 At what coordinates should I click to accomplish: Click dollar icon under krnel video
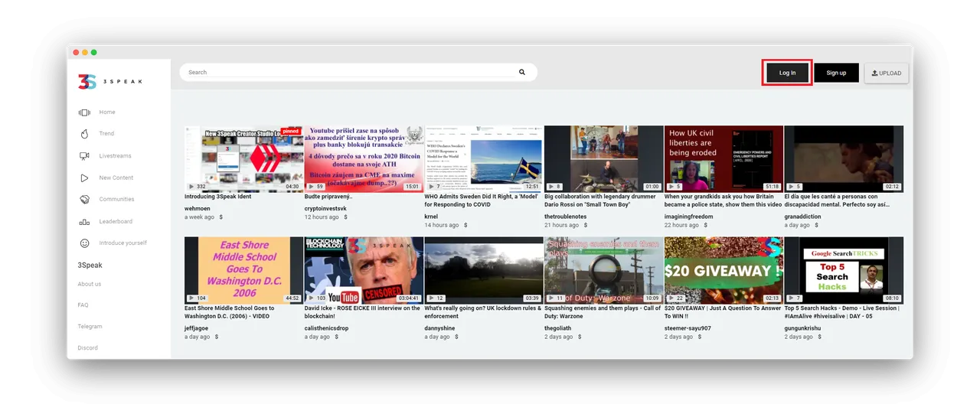(x=465, y=225)
